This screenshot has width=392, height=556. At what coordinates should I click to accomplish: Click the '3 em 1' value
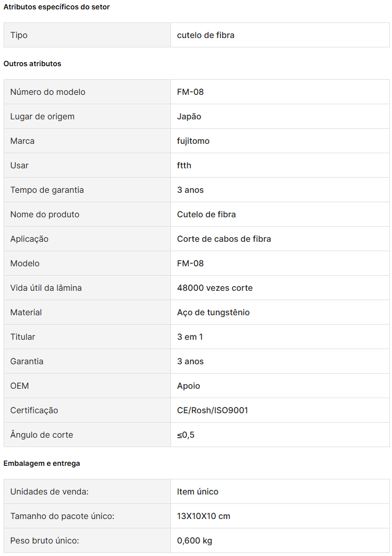(x=190, y=337)
